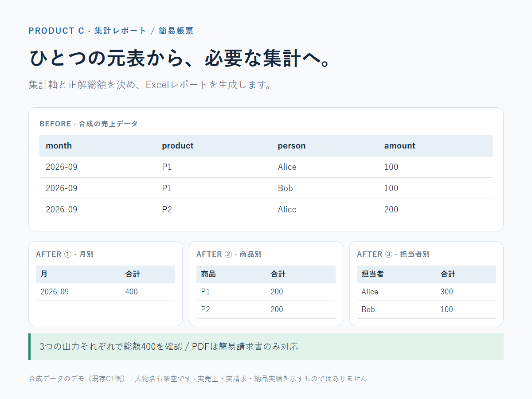
Task: Click 'P2' in the BEFORE table
Action: pos(167,209)
